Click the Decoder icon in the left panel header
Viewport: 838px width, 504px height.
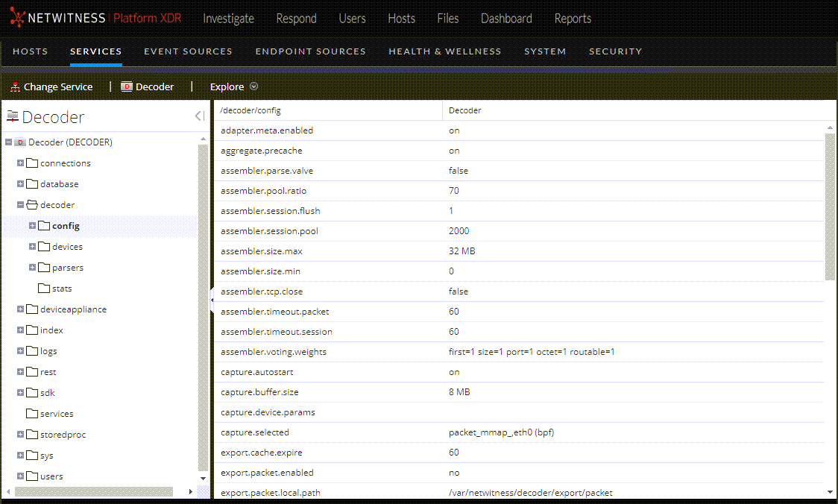[12, 116]
